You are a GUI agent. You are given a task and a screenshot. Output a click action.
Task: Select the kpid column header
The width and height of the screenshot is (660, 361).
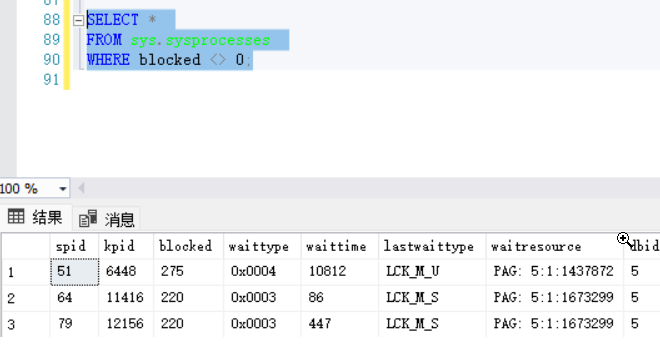[x=126, y=246]
